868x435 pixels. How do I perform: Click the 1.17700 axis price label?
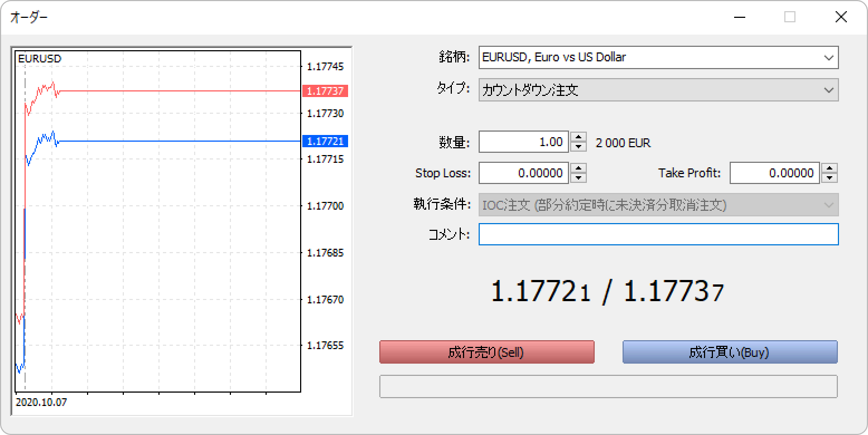pos(325,206)
